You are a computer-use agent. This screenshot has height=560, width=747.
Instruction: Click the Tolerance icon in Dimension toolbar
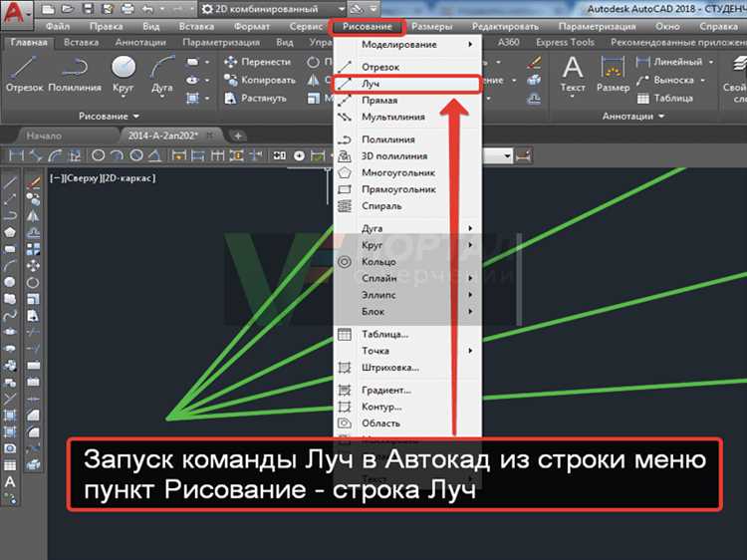[280, 155]
